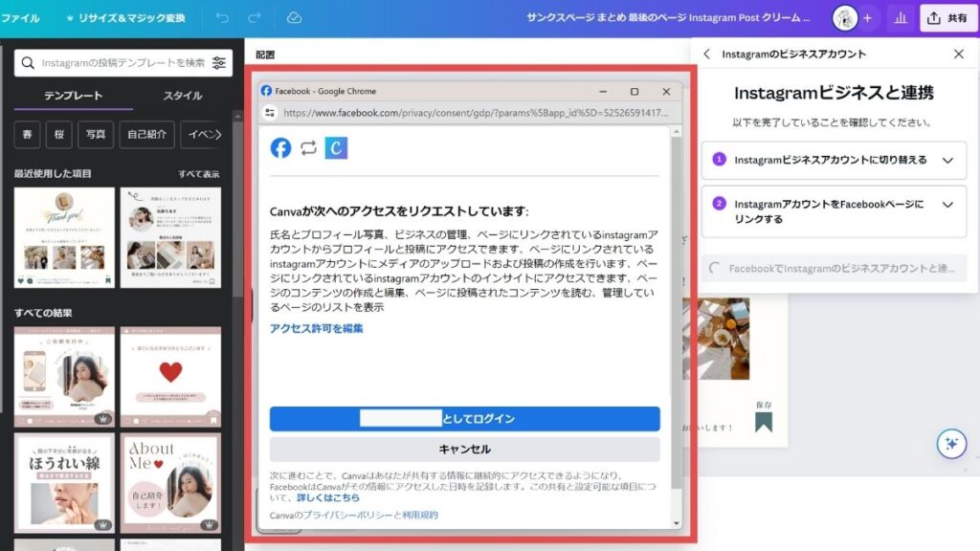This screenshot has height=551, width=980.
Task: Click the Facebook popup URL address bar
Action: tap(476, 113)
